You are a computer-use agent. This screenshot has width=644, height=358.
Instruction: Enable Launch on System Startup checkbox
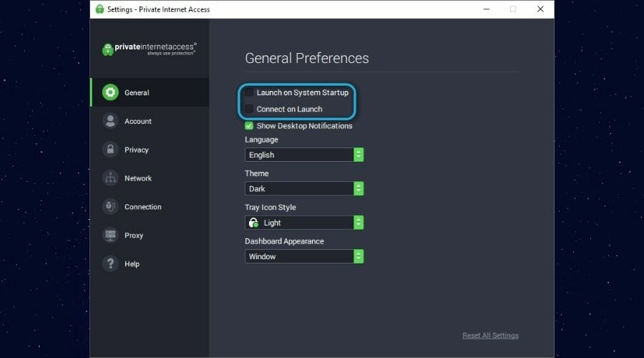click(249, 92)
